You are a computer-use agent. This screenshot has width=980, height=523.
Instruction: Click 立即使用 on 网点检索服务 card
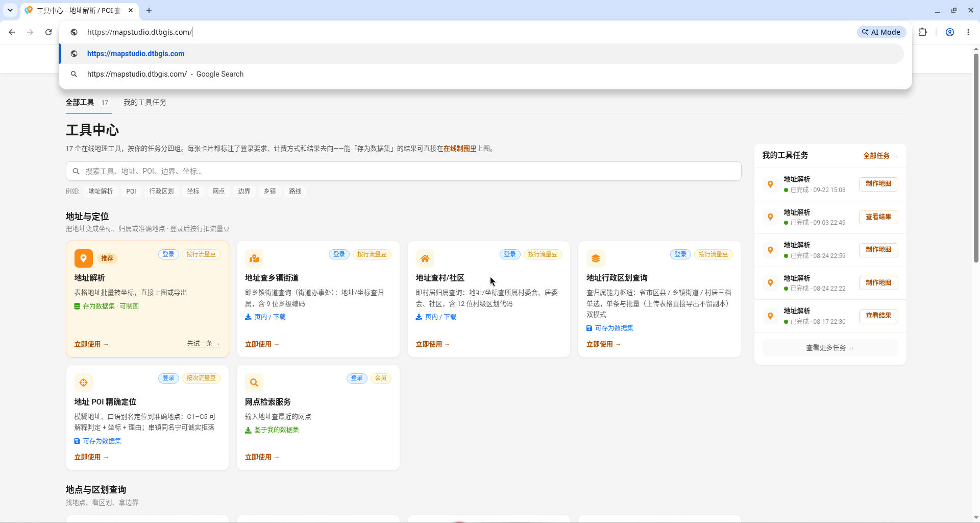click(x=262, y=457)
